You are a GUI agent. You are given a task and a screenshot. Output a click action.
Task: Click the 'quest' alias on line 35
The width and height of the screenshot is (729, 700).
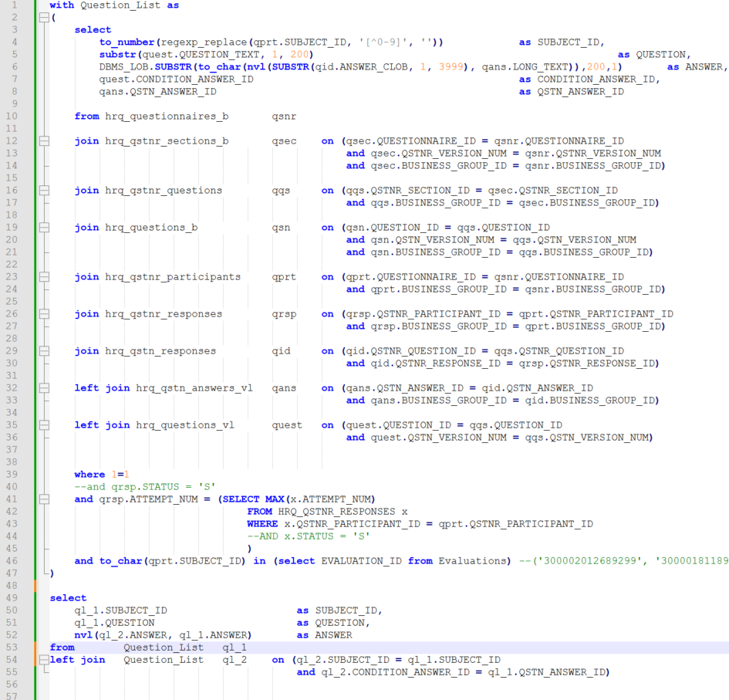tap(287, 425)
